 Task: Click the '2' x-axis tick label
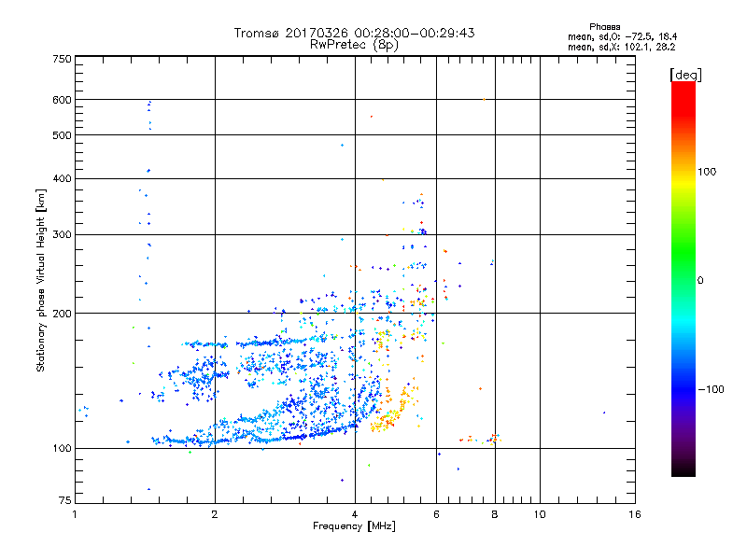click(215, 514)
